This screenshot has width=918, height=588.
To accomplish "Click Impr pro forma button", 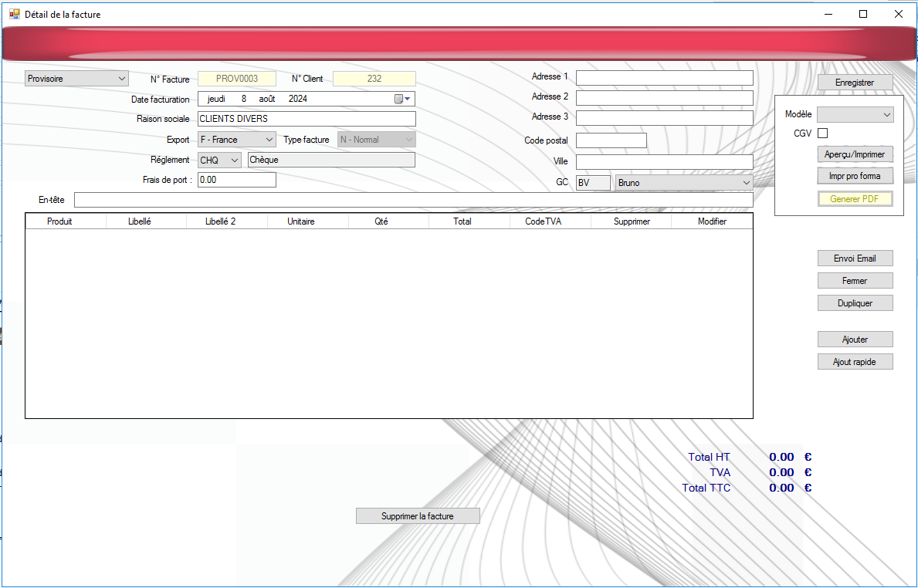I will click(855, 176).
